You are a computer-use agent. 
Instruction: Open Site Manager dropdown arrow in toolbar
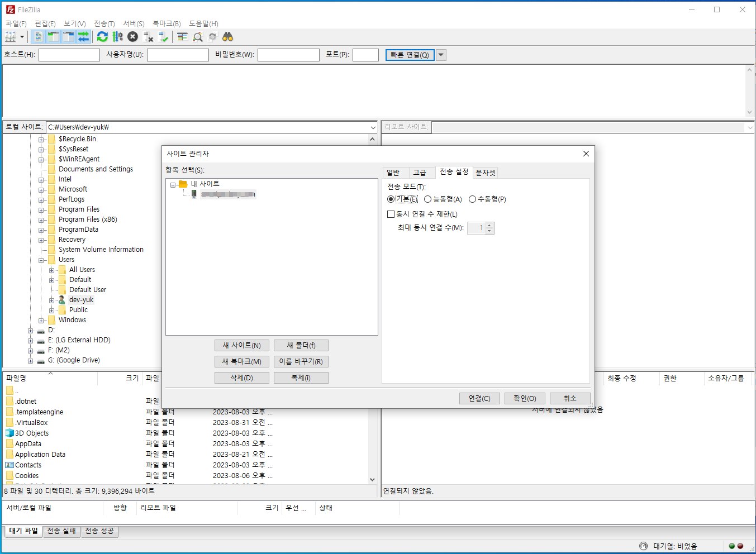coord(22,37)
